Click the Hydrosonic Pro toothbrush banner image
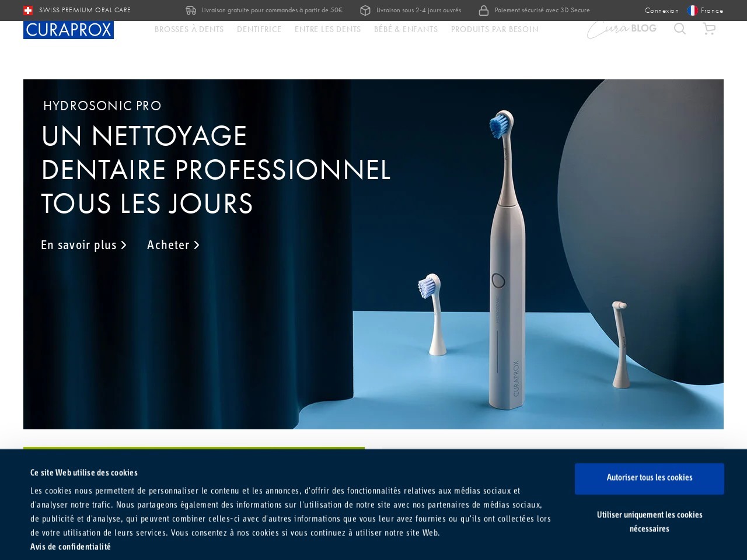 pos(373,254)
